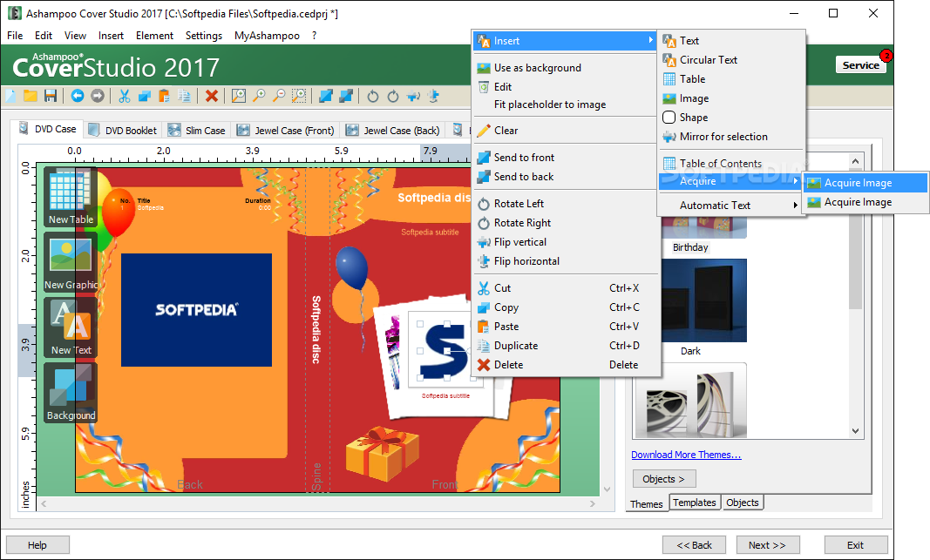The width and height of the screenshot is (930, 560).
Task: Select the Dark theme thumbnail
Action: (703, 300)
